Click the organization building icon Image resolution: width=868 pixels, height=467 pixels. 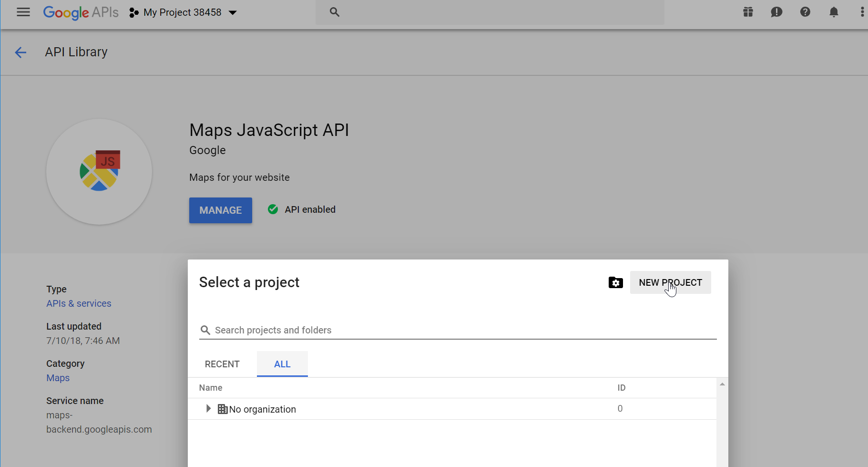223,409
